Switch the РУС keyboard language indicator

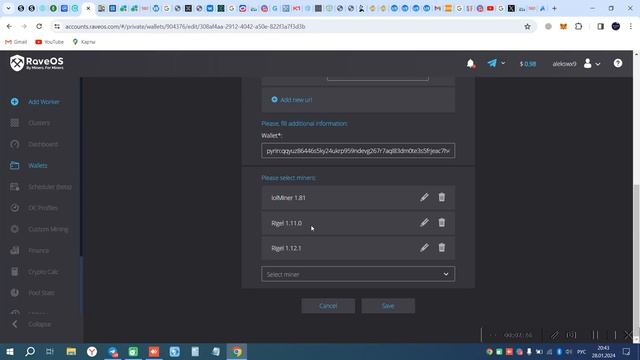582,351
